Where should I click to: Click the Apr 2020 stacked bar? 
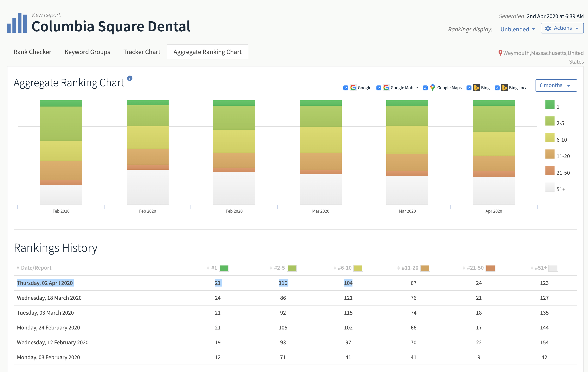pos(494,153)
